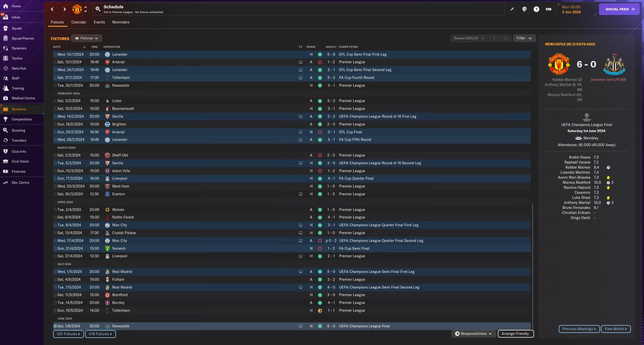This screenshot has height=345, width=644.
Task: Switch to the Events tab
Action: click(x=99, y=22)
